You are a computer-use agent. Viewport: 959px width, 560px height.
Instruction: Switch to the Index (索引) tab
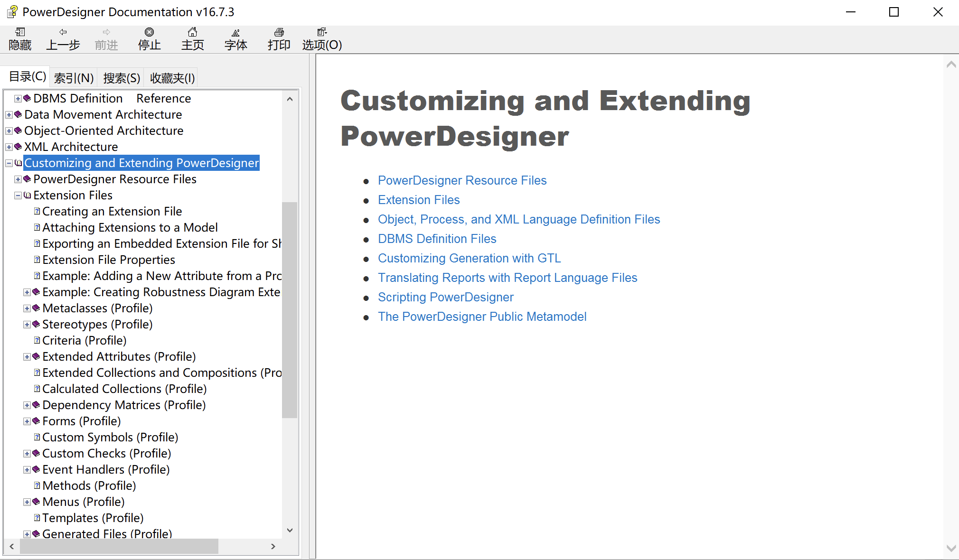point(74,78)
